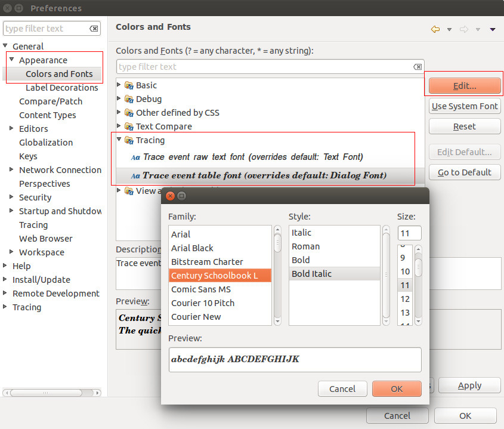
Task: Click the Use System Font button
Action: [x=464, y=106]
